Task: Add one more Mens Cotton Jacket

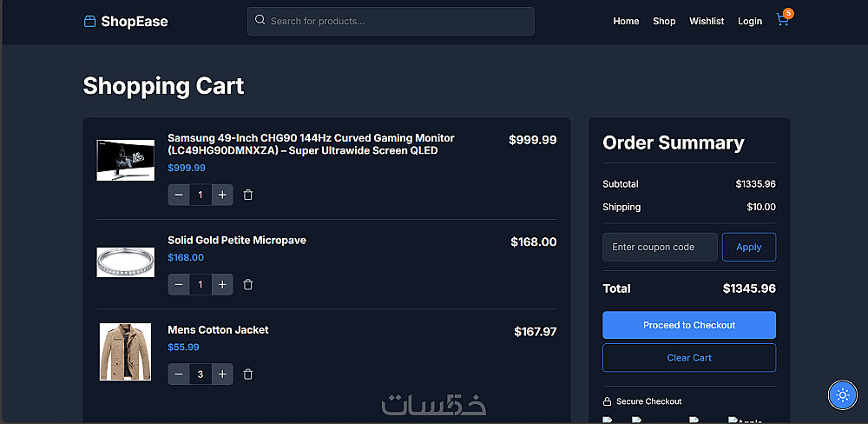Action: click(x=222, y=374)
